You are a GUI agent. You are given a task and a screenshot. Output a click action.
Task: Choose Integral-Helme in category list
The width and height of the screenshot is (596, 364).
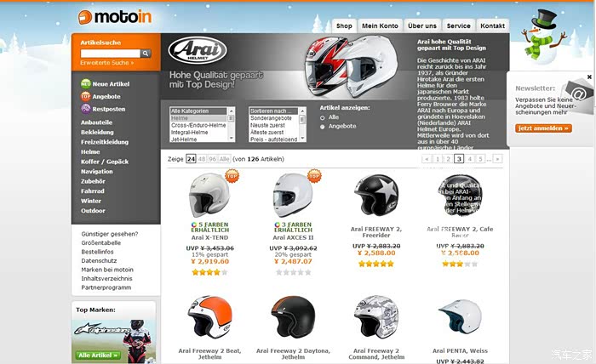[189, 133]
